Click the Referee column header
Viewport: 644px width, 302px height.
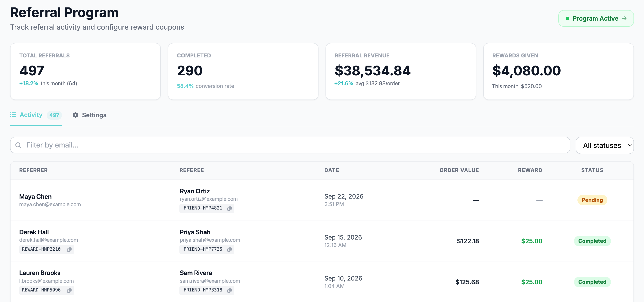(191, 170)
